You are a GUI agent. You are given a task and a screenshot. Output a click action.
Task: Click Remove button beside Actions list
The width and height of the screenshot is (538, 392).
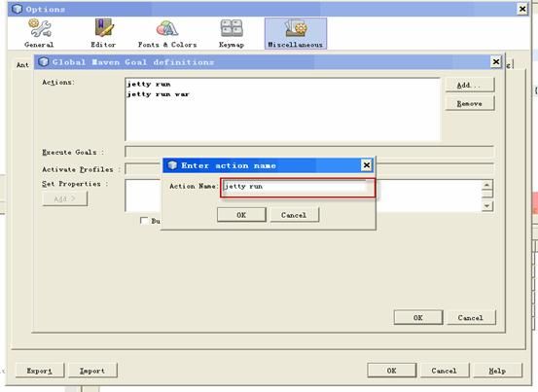470,103
